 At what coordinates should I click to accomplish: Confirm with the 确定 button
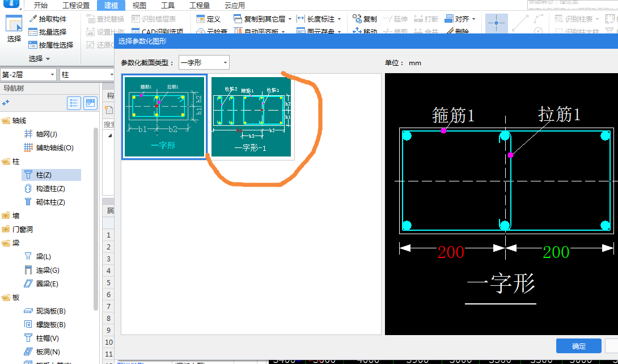578,346
